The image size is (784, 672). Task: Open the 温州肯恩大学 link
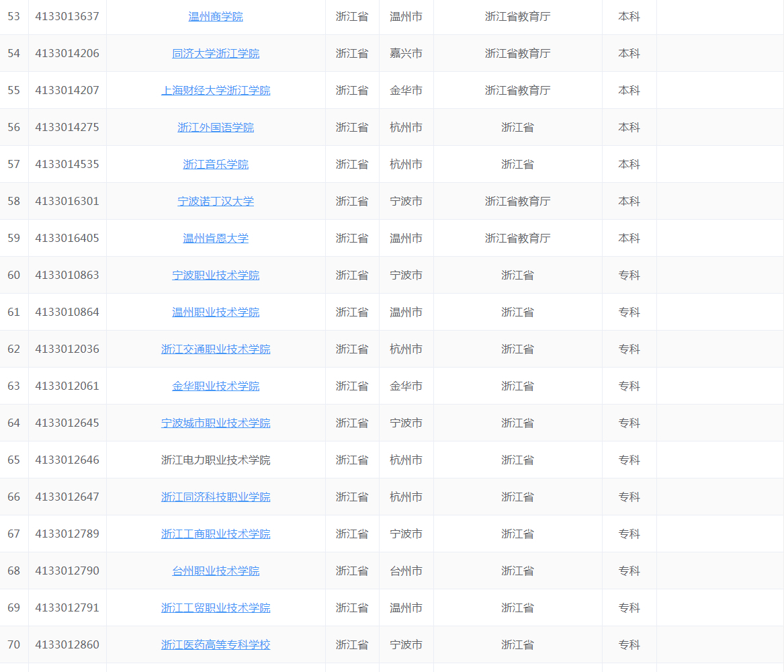point(216,239)
